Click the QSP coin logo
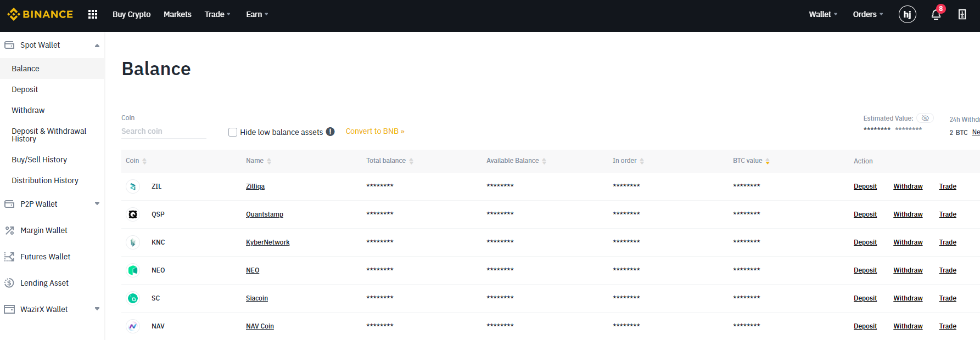Viewport: 980px width, 340px height. pos(133,214)
